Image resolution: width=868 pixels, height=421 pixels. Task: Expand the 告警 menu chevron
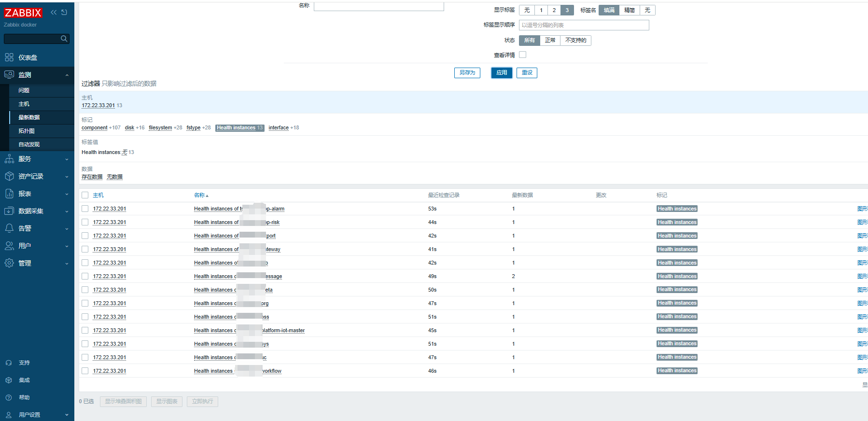(67, 229)
